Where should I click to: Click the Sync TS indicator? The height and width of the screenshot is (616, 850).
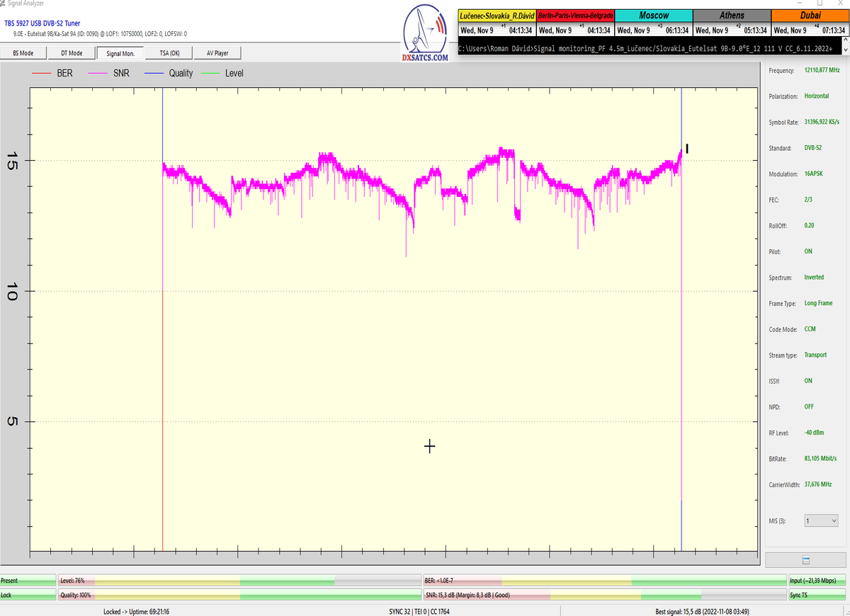(817, 595)
